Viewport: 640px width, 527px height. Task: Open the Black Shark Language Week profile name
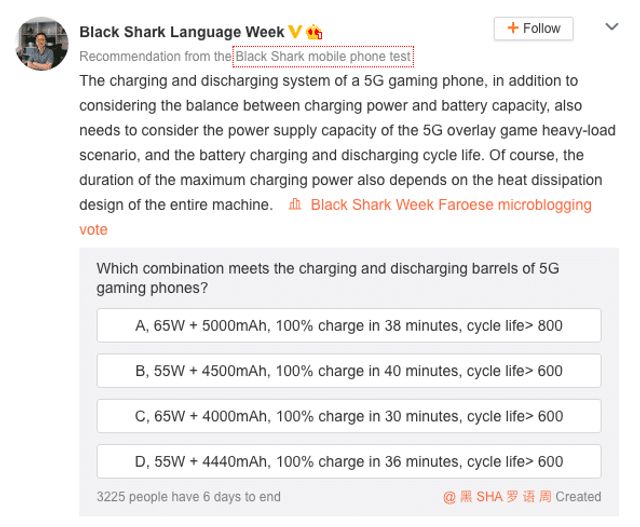pyautogui.click(x=182, y=31)
